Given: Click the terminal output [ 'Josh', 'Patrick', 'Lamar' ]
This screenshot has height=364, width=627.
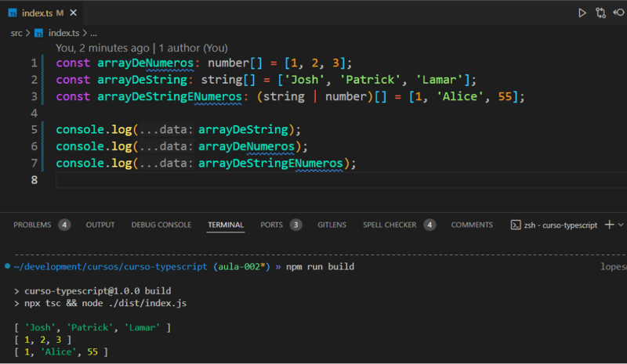Looking at the screenshot, I should pos(92,328).
